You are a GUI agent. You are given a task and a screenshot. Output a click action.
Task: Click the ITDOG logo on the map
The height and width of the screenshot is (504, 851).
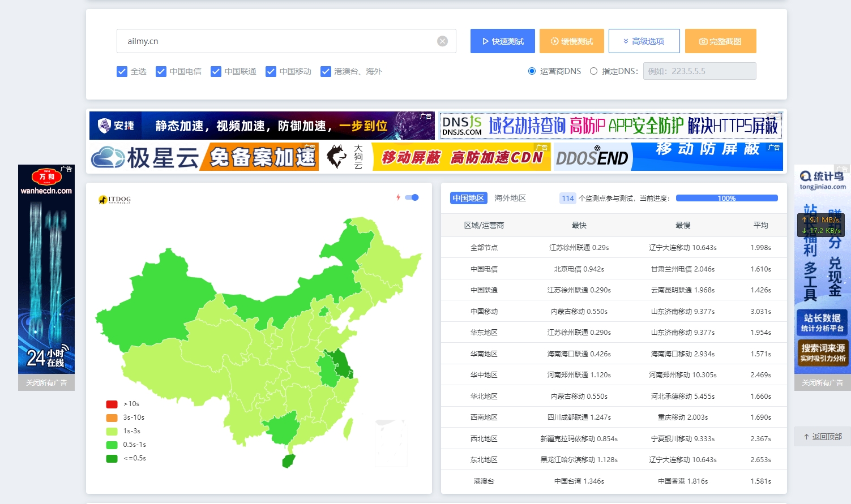click(115, 200)
